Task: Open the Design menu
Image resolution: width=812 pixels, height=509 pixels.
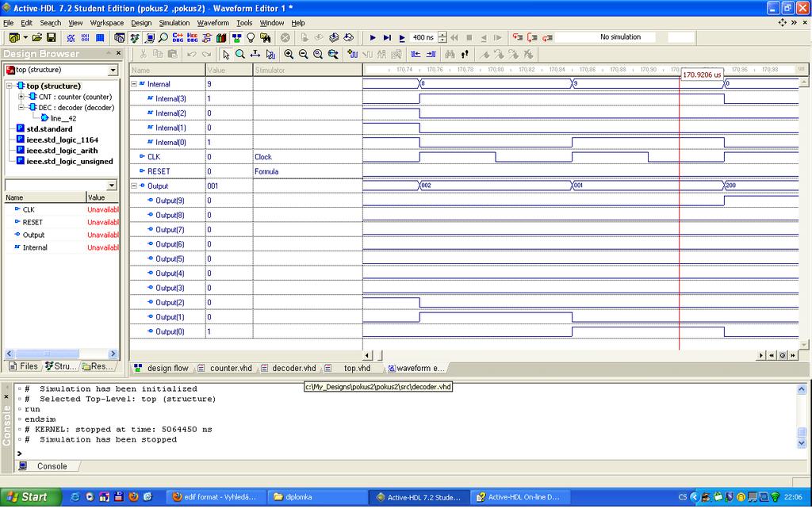Action: (141, 23)
